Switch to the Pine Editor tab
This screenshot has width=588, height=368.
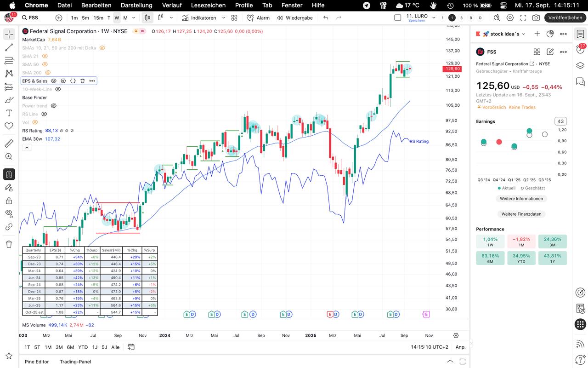[x=37, y=362]
